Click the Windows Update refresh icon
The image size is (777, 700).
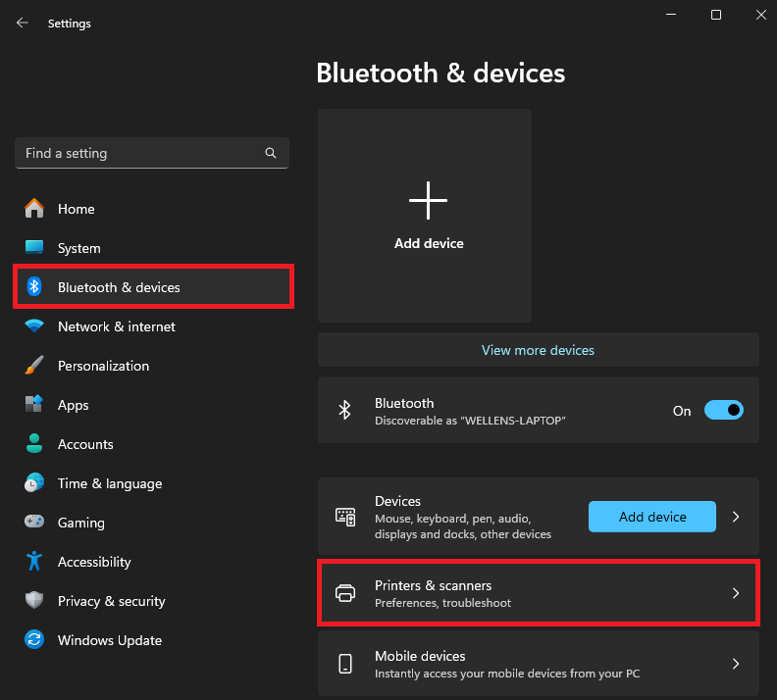click(34, 639)
